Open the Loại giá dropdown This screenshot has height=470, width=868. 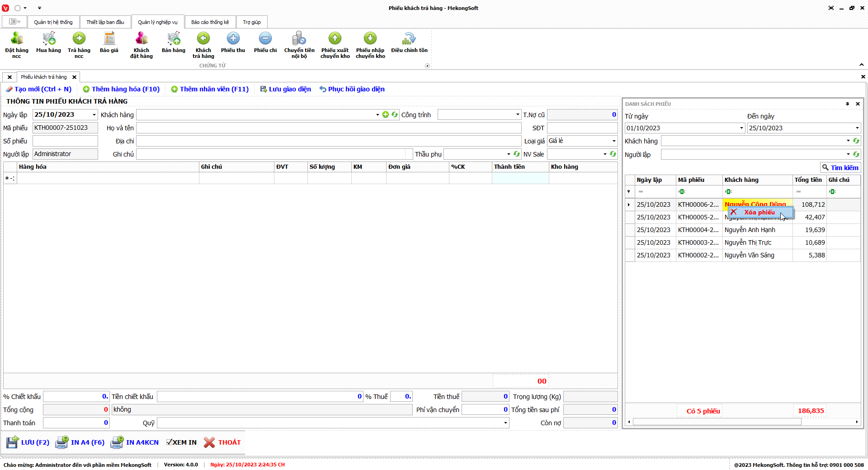[x=613, y=141]
